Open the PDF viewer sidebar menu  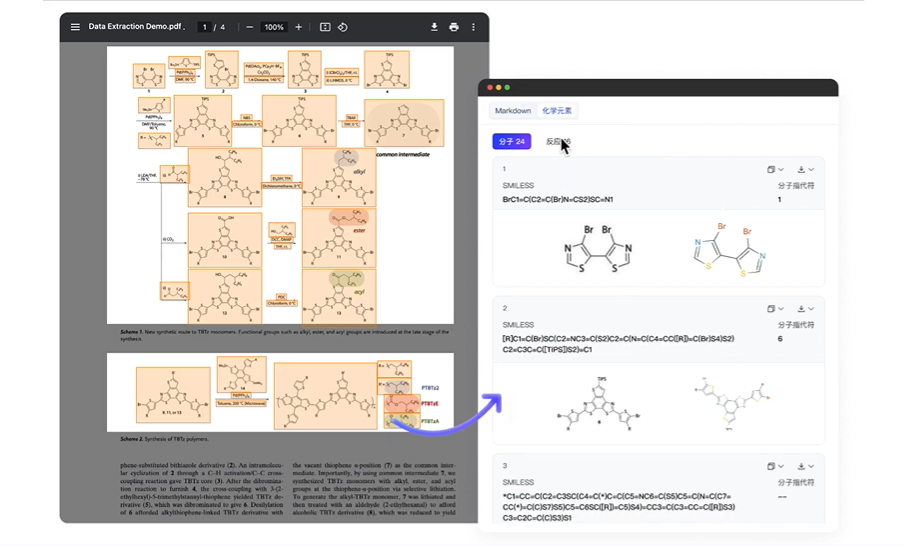coord(75,27)
